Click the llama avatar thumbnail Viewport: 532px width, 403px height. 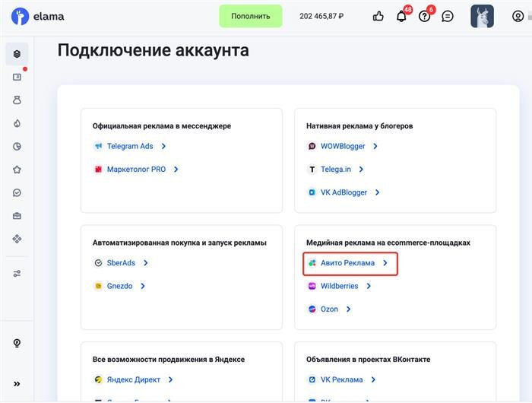point(482,16)
